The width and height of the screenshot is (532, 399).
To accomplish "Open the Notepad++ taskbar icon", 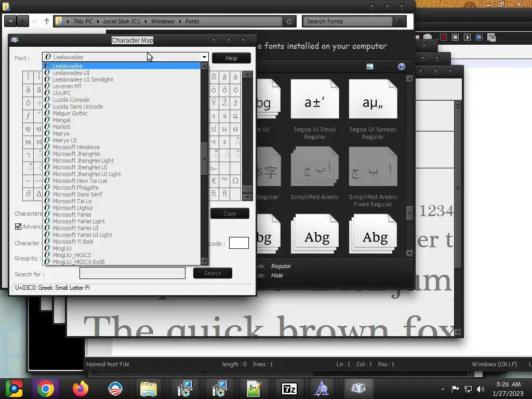I will pyautogui.click(x=254, y=389).
